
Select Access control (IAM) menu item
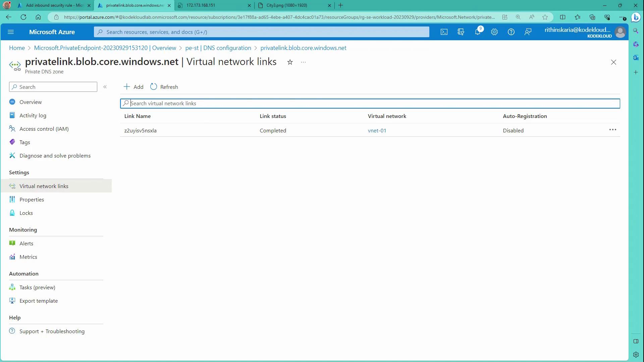click(44, 129)
